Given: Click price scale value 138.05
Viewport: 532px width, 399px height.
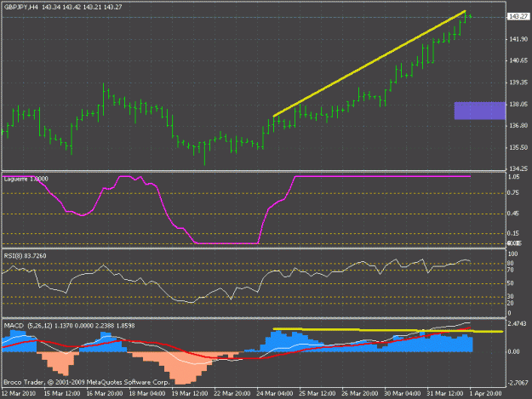Looking at the screenshot, I should [x=518, y=105].
